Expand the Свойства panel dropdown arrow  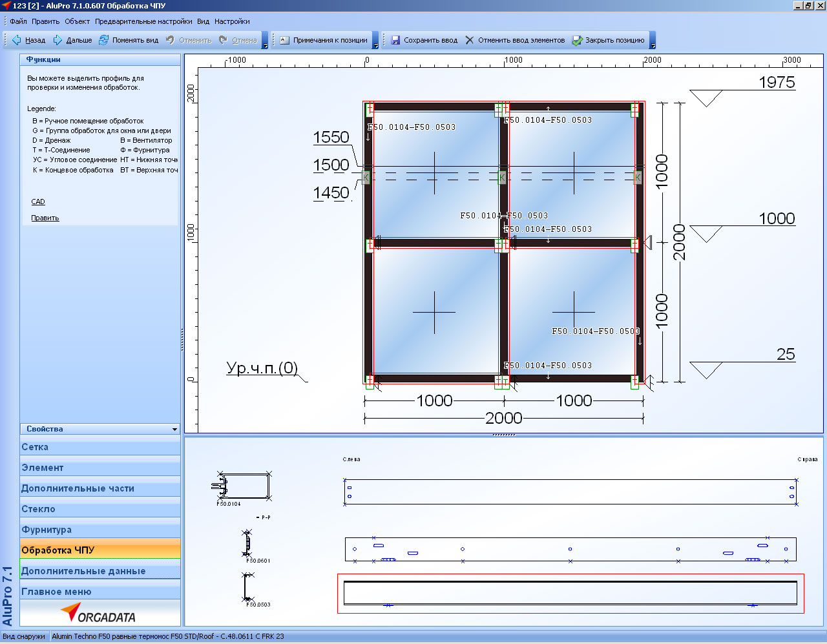coord(174,430)
